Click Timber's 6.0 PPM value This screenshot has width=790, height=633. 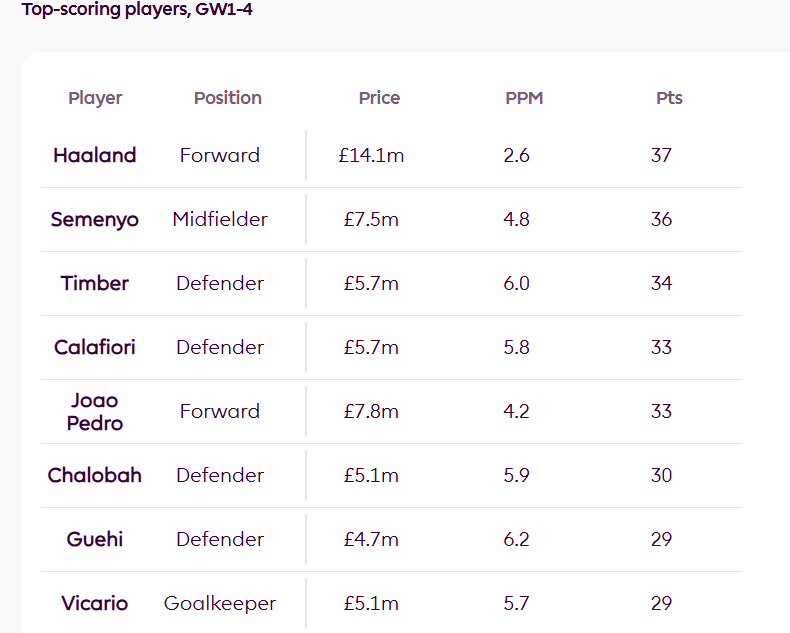[x=517, y=283]
